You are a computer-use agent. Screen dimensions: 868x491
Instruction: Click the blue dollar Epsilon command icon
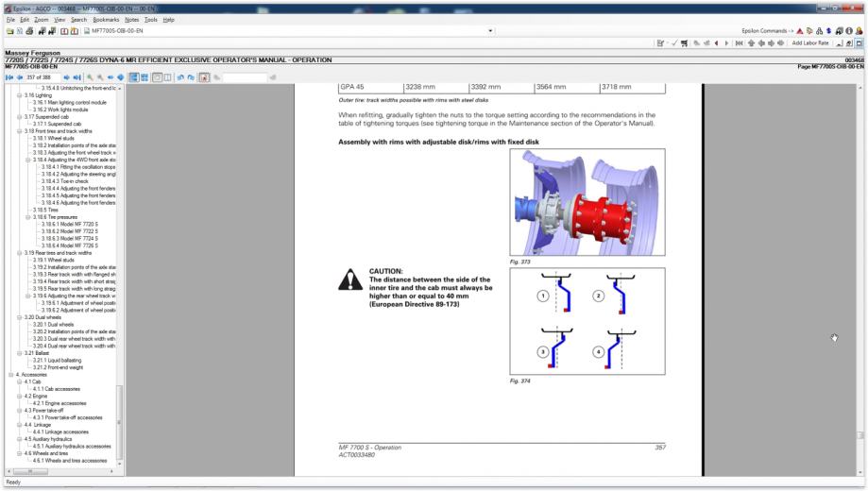[x=828, y=31]
